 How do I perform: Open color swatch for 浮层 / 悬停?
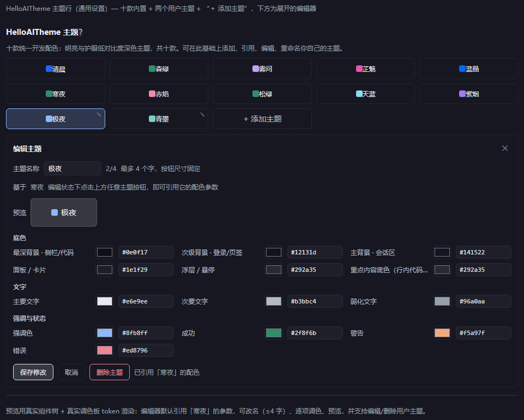click(274, 270)
